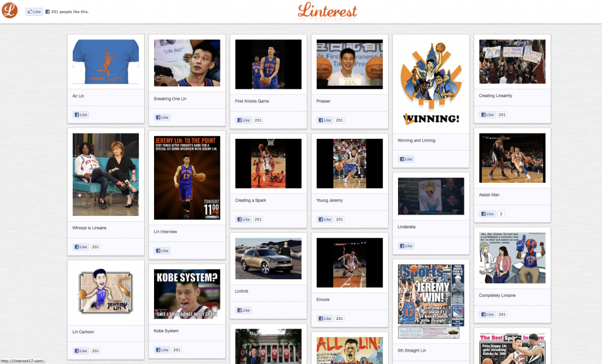Open the First Knicks Game photo

tap(268, 64)
